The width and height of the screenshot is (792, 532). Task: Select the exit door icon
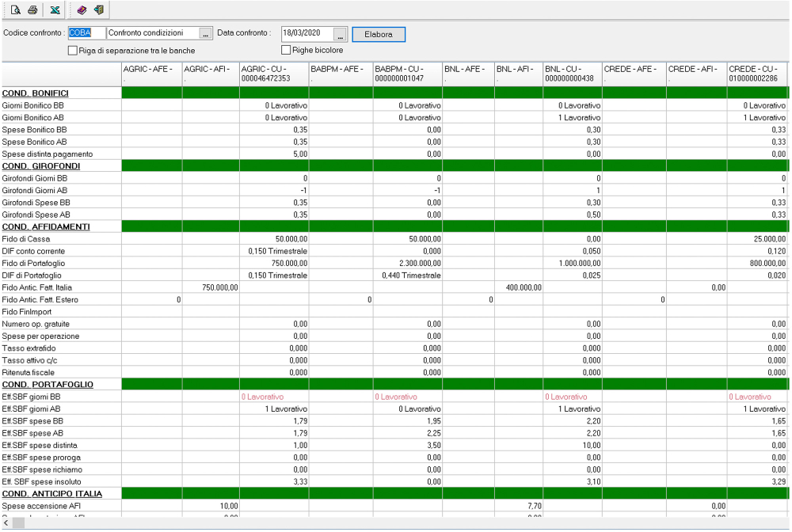click(x=98, y=9)
